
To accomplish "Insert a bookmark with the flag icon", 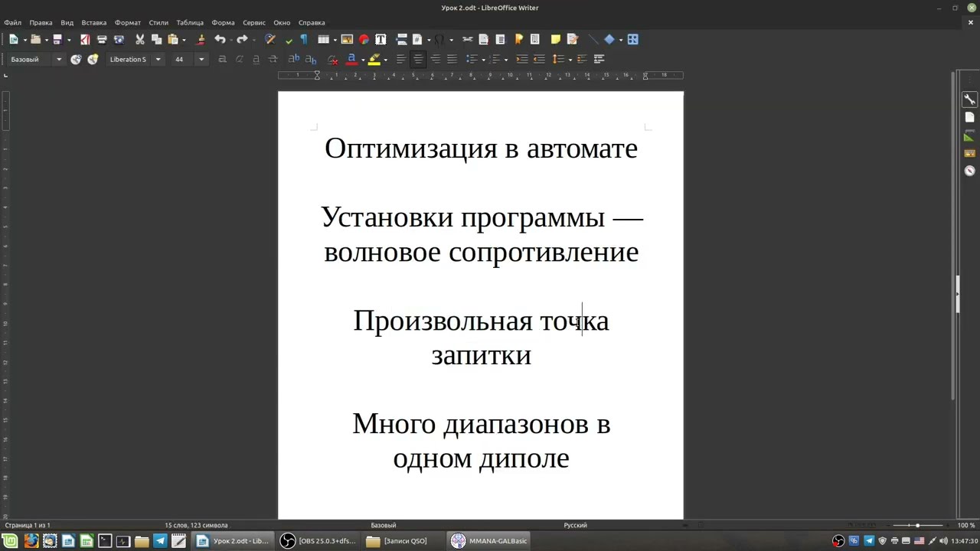I will pyautogui.click(x=518, y=39).
